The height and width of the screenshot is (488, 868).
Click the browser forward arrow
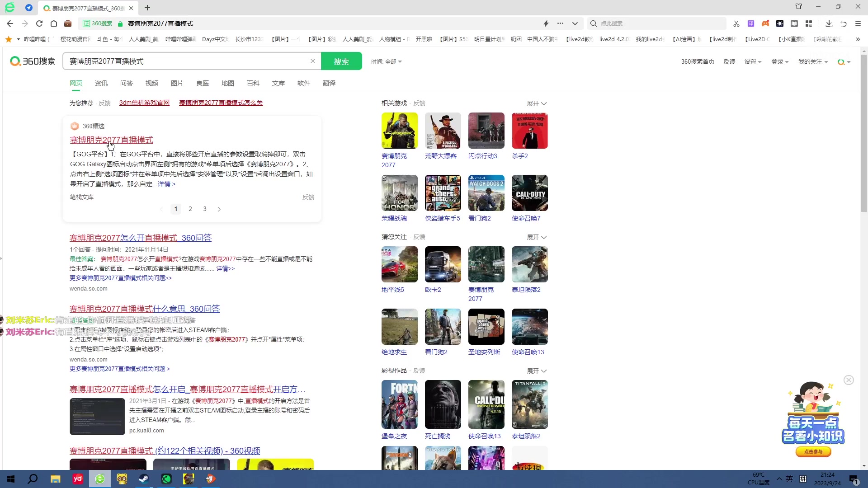pos(25,23)
